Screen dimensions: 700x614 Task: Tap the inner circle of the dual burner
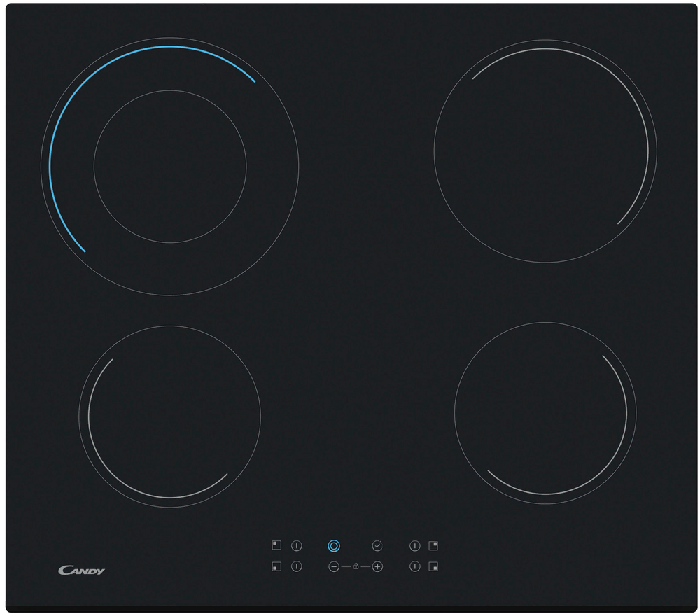tap(170, 167)
